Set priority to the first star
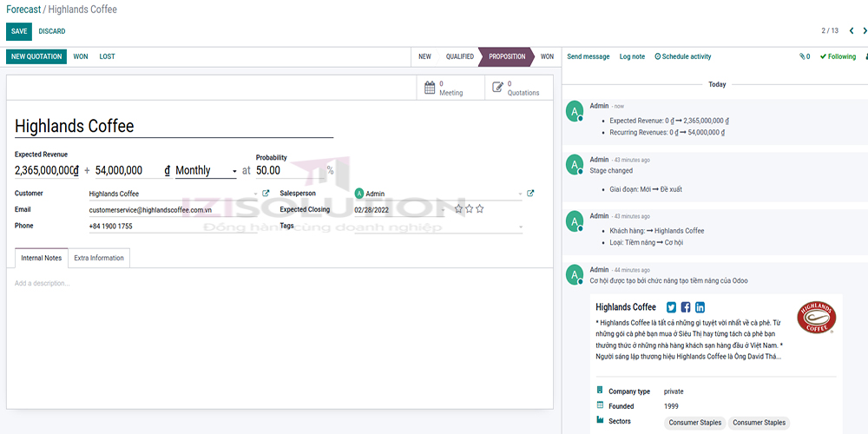This screenshot has width=868, height=434. 458,208
